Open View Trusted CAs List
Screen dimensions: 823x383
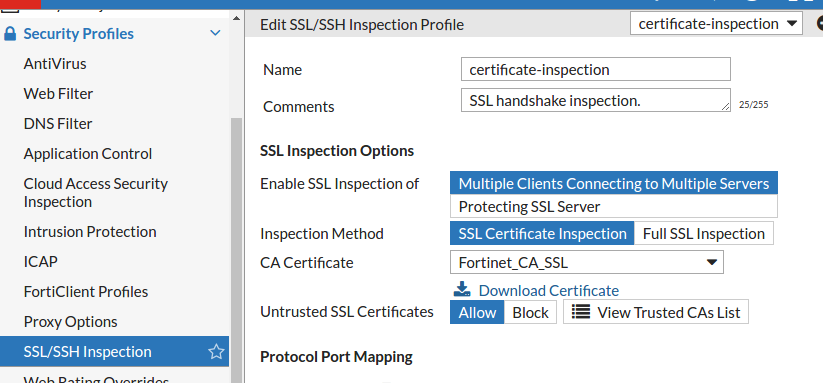coord(656,312)
